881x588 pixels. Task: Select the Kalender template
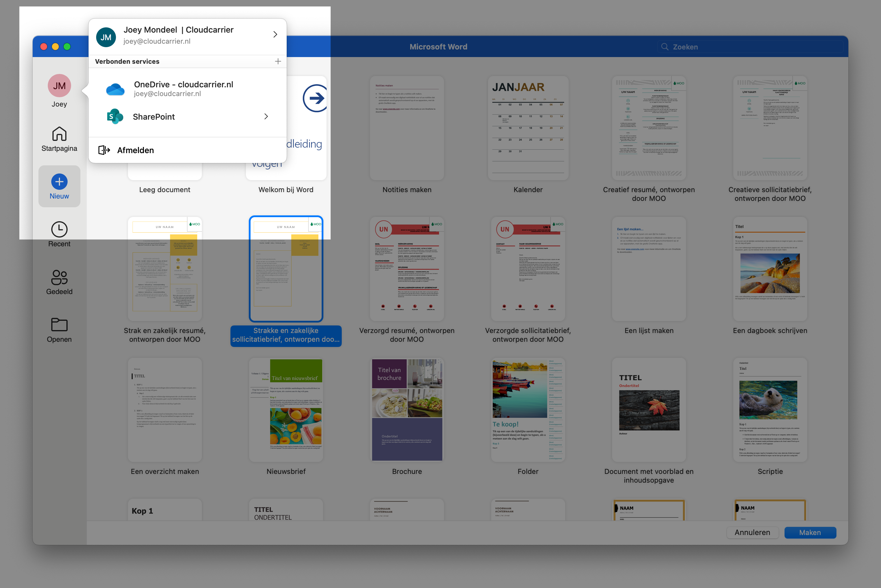(528, 128)
